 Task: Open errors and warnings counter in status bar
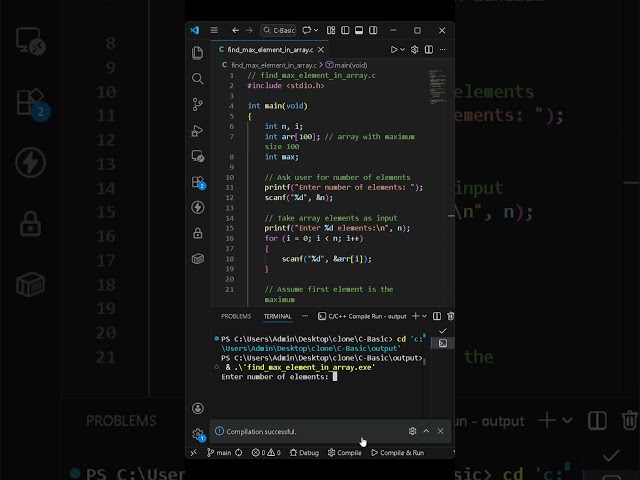point(266,452)
